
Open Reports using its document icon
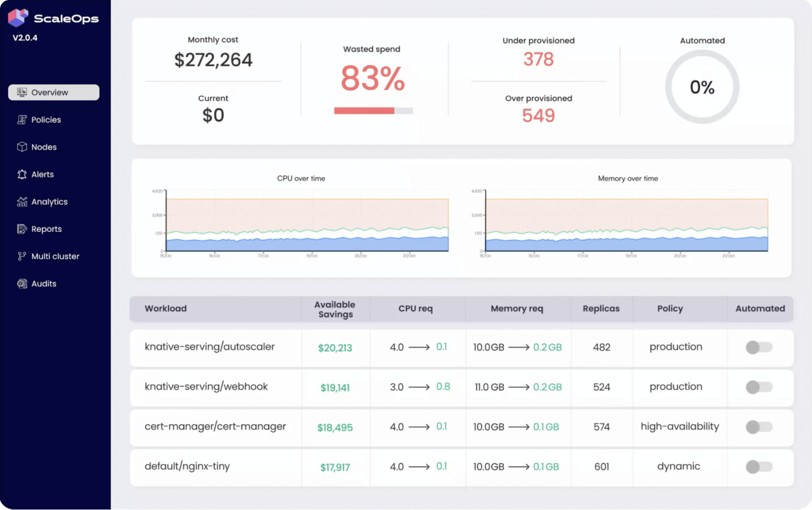[22, 229]
